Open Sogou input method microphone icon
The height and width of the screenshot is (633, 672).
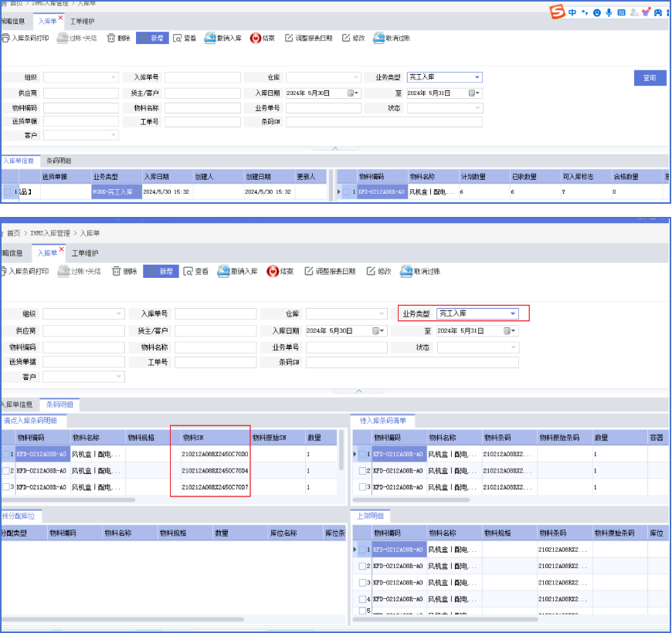[x=609, y=12]
